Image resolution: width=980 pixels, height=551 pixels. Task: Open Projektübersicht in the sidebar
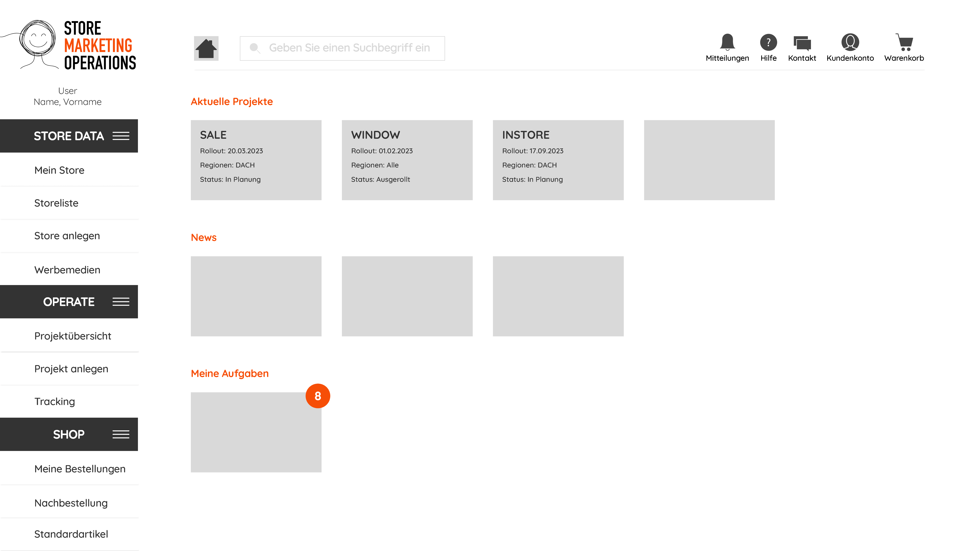pos(69,336)
